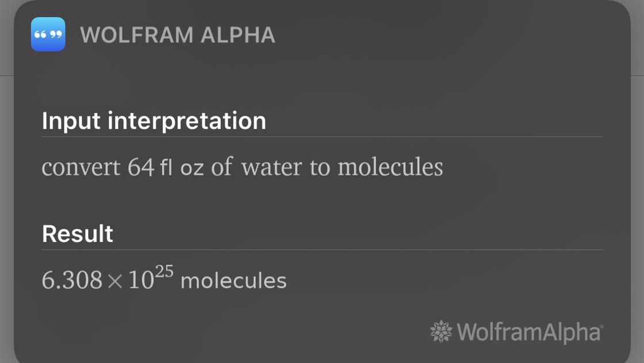Select the base 10 in the result
644x363 pixels.
pyautogui.click(x=140, y=281)
